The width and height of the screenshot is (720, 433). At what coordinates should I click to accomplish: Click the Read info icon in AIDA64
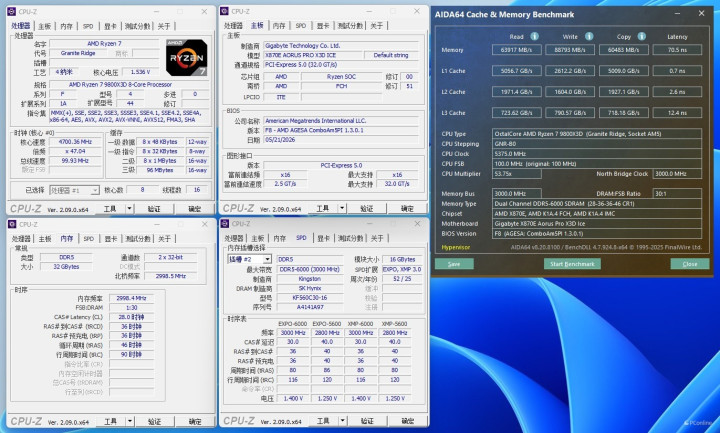tap(534, 36)
